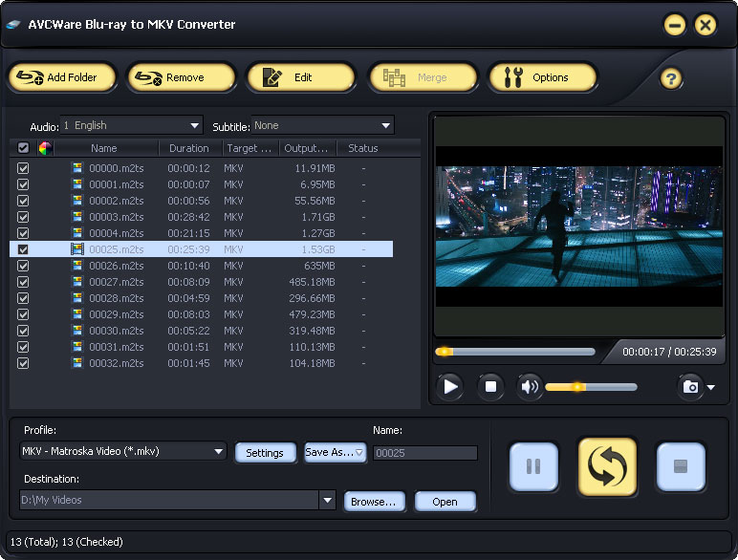Screen dimensions: 738x560
Task: Stop the conversion with the square button
Action: coord(681,466)
